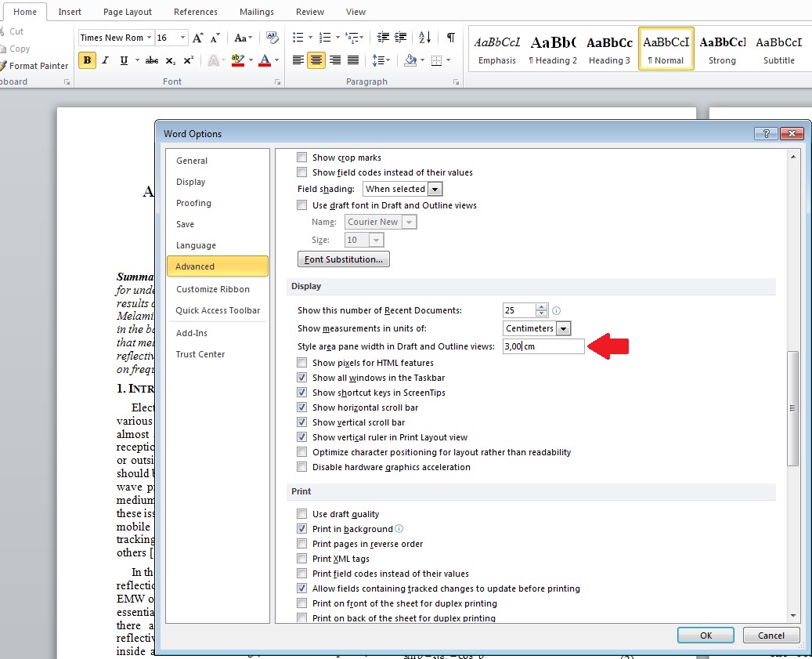Open font name Times New Roman dropdown
812x659 pixels.
149,38
